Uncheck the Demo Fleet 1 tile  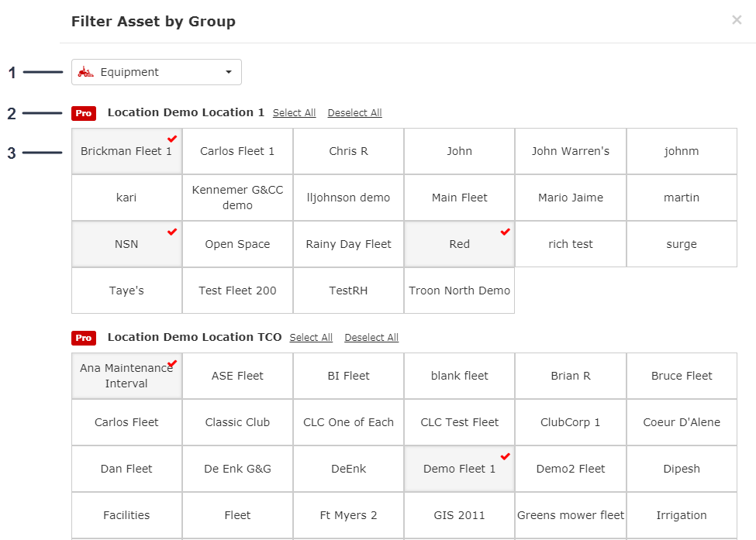click(459, 469)
